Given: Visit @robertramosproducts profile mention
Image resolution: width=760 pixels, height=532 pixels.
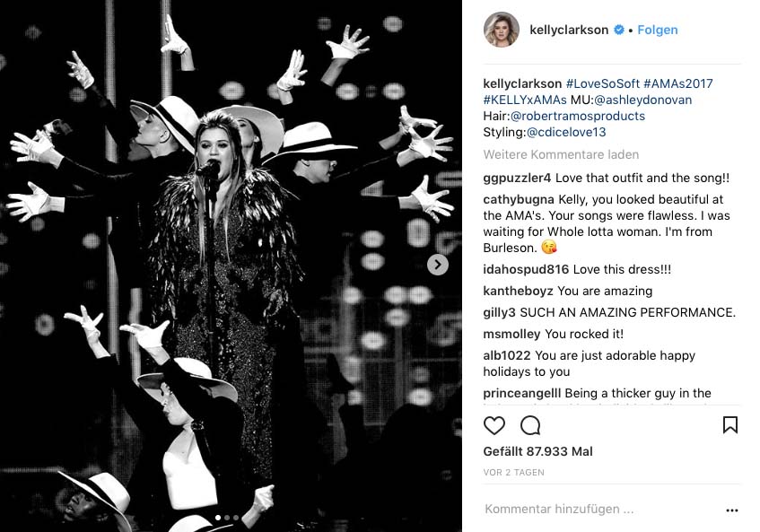Looking at the screenshot, I should [x=577, y=116].
